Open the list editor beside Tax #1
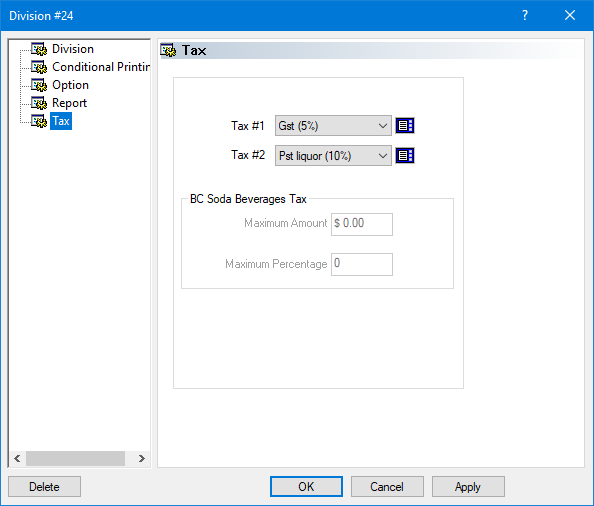Screen dimensions: 594x506 click(x=405, y=126)
